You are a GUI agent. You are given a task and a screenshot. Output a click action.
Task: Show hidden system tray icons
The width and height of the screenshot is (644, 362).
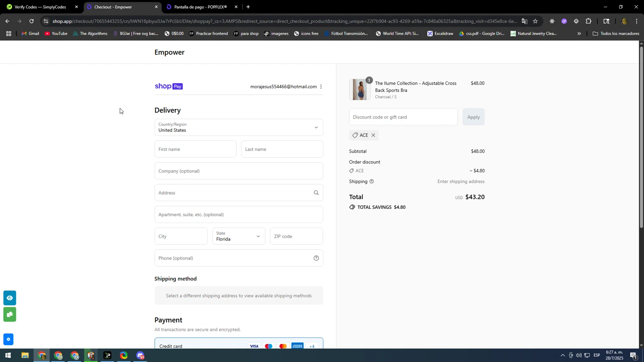(x=562, y=356)
